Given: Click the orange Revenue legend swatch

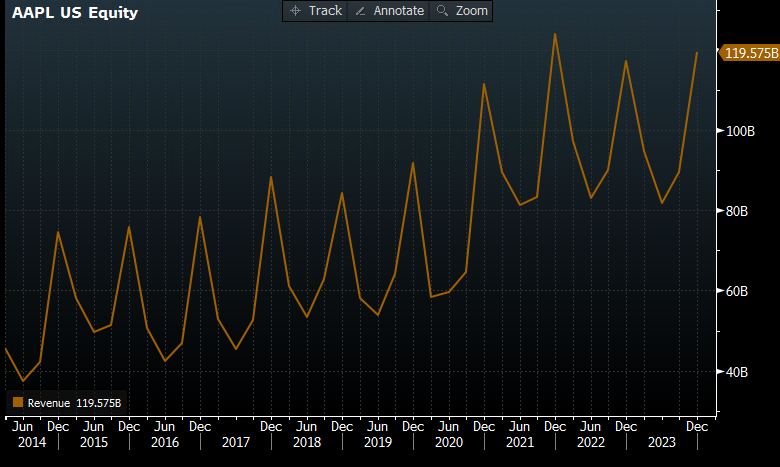Looking at the screenshot, I should pyautogui.click(x=18, y=402).
